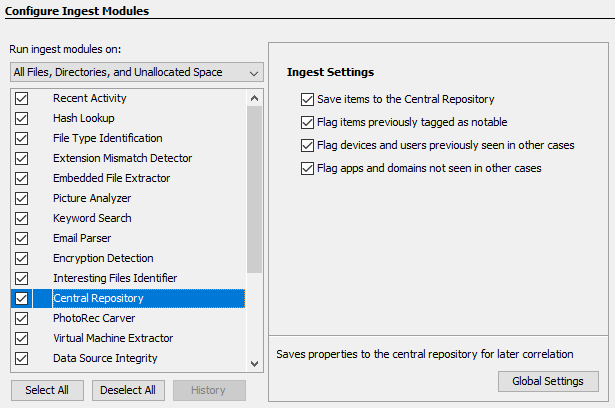Image resolution: width=615 pixels, height=408 pixels.
Task: Disable the Keyword Search module checkbox
Action: (21, 219)
